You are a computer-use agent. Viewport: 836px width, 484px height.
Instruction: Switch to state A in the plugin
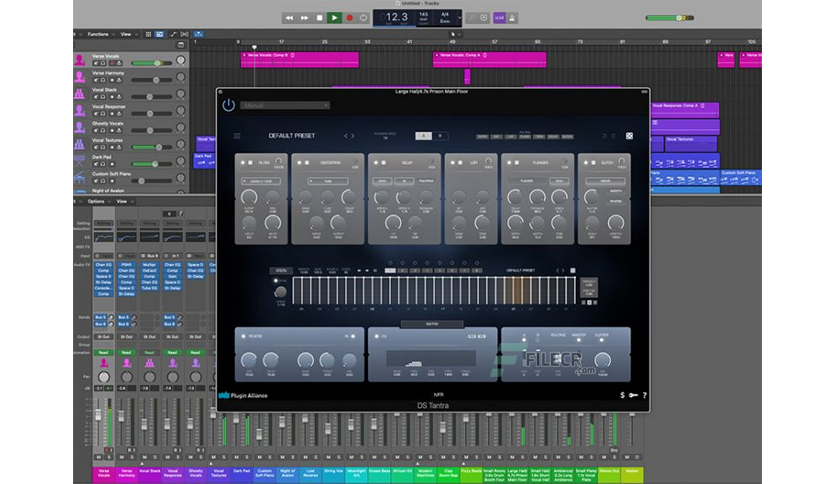(x=423, y=136)
